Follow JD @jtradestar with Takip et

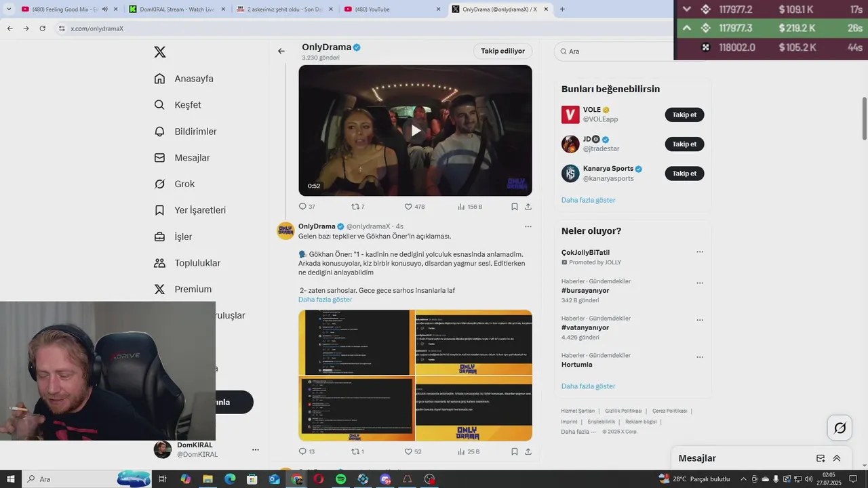(x=684, y=144)
